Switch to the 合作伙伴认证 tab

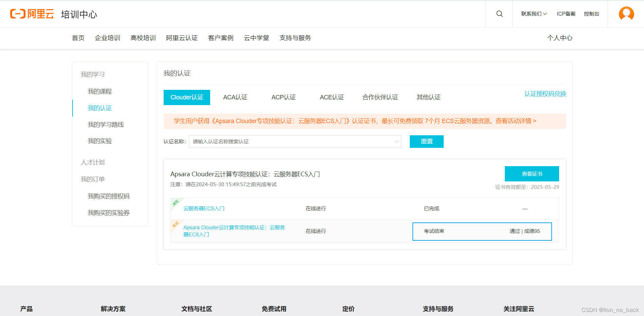pyautogui.click(x=380, y=97)
